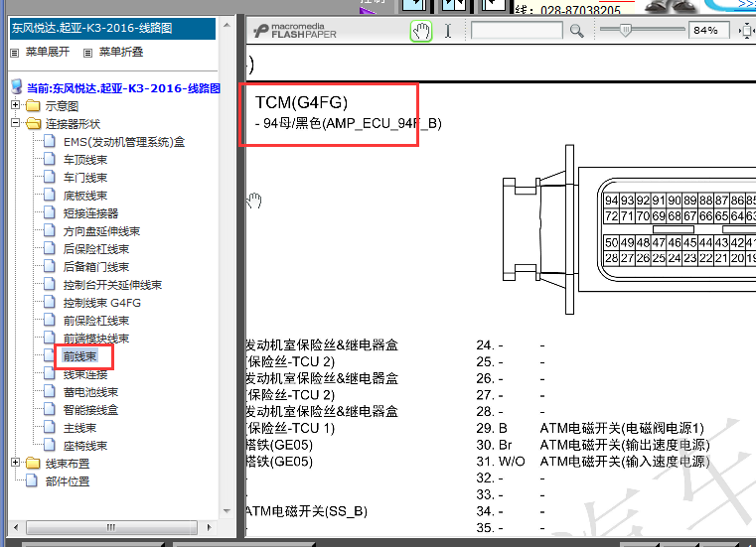Open 车顶线束 connector page
This screenshot has height=547, width=756.
[x=84, y=160]
